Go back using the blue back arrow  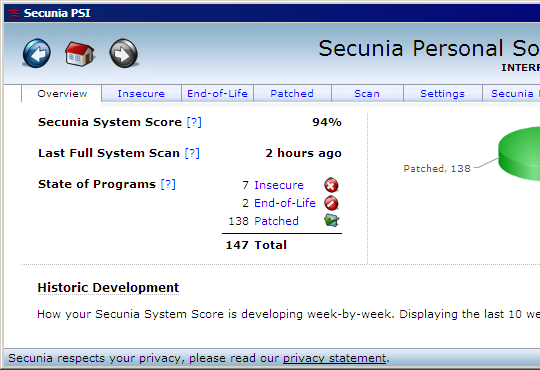tap(37, 53)
